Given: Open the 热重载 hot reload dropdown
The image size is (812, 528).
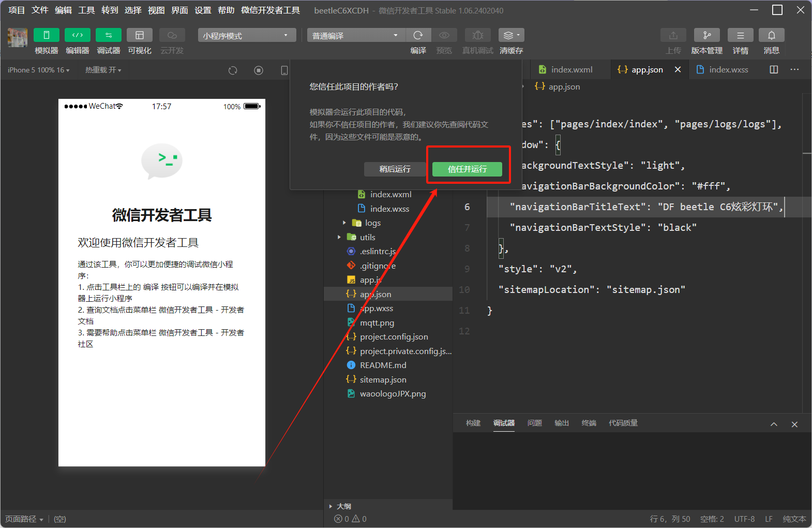Looking at the screenshot, I should [103, 70].
